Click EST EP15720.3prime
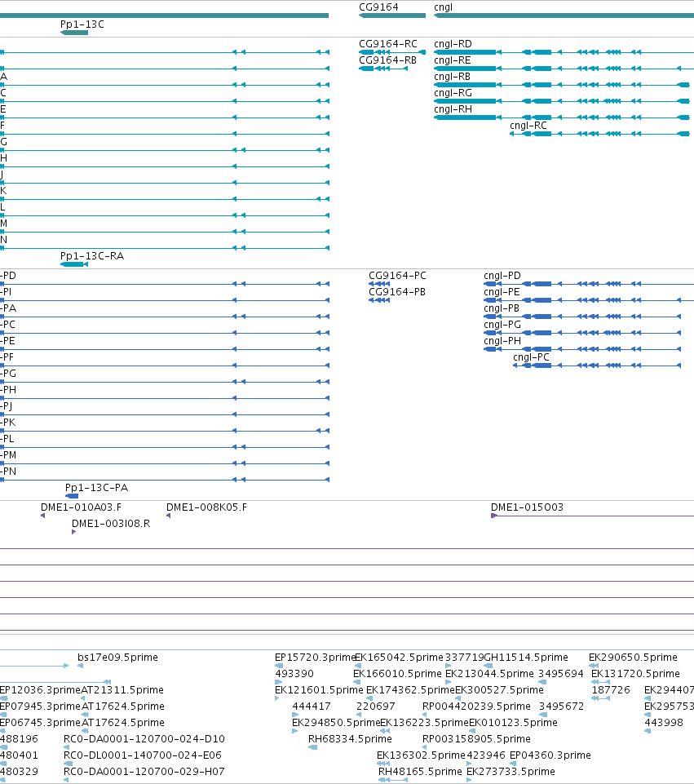The image size is (694, 784). click(315, 657)
